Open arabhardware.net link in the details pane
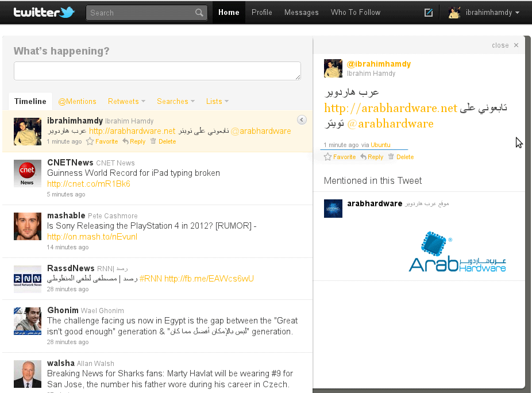This screenshot has height=393, width=532. click(x=391, y=108)
